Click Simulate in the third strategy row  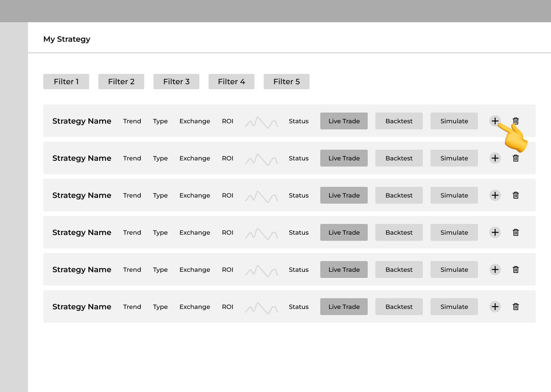(x=454, y=195)
